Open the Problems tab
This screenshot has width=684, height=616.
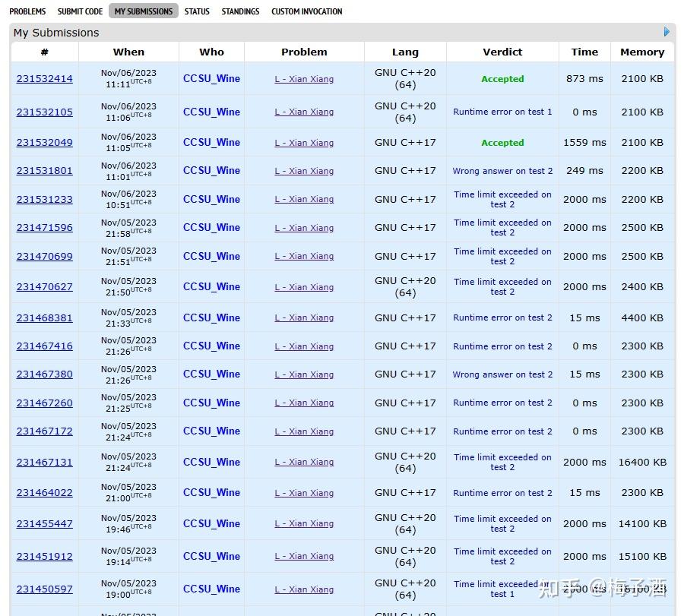27,11
